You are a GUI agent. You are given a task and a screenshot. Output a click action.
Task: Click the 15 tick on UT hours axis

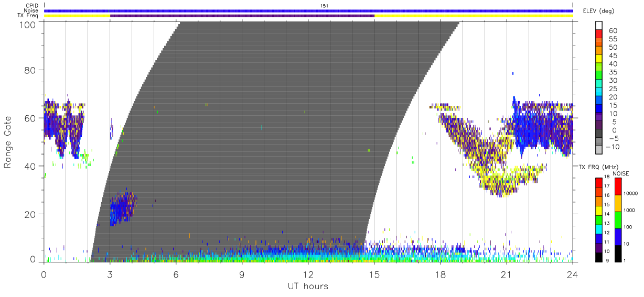pyautogui.click(x=374, y=274)
